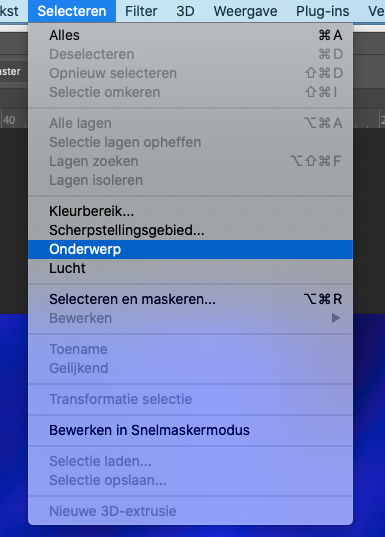Choose Alles from the Selecteren menu
This screenshot has height=537, width=385.
point(190,35)
